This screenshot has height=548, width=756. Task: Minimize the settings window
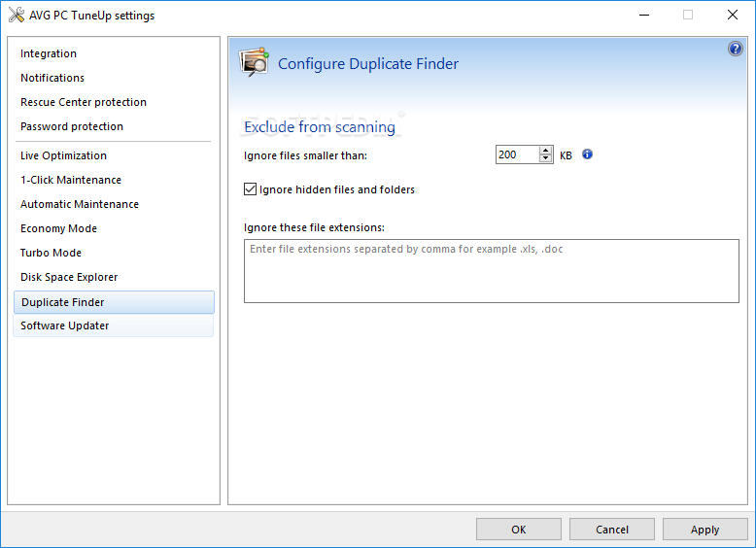[x=643, y=15]
